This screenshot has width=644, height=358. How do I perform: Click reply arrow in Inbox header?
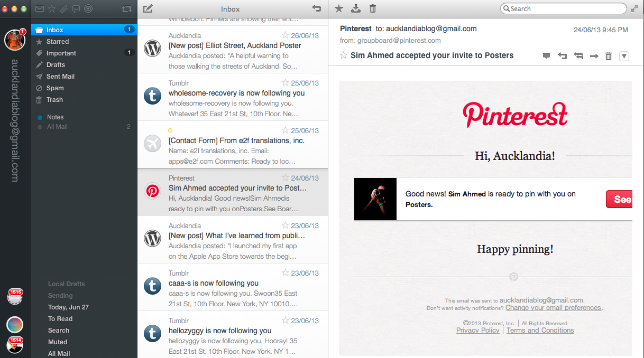(x=317, y=8)
